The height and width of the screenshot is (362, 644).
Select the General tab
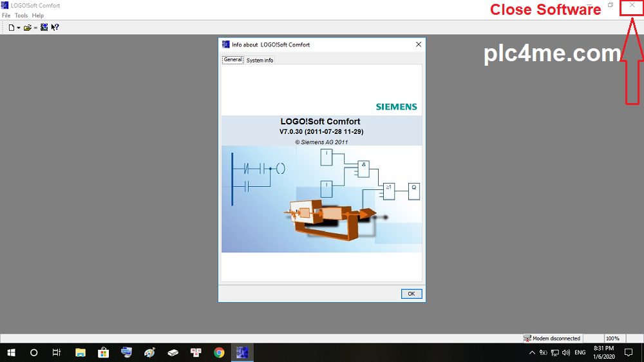point(232,60)
